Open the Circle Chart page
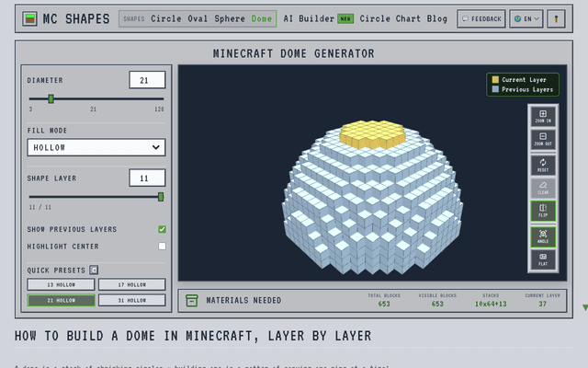Viewport: 588px width, 368px height. click(390, 18)
